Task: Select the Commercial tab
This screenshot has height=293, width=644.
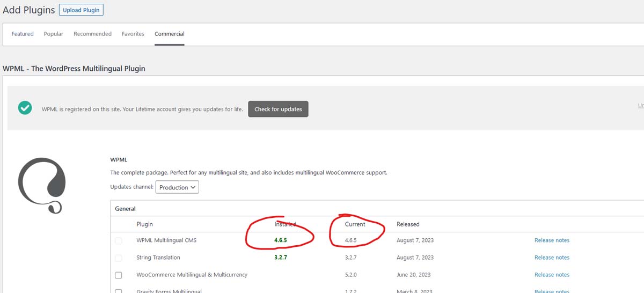Action: [170, 34]
